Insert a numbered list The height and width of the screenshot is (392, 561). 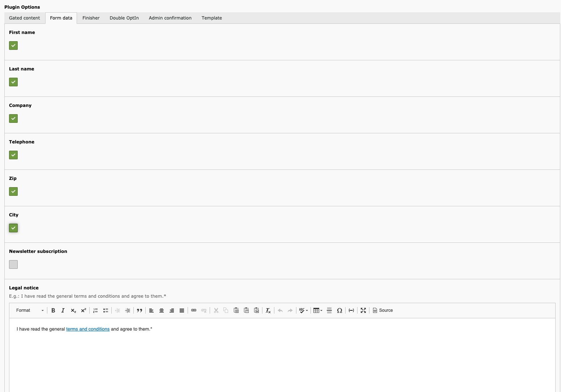click(x=95, y=310)
